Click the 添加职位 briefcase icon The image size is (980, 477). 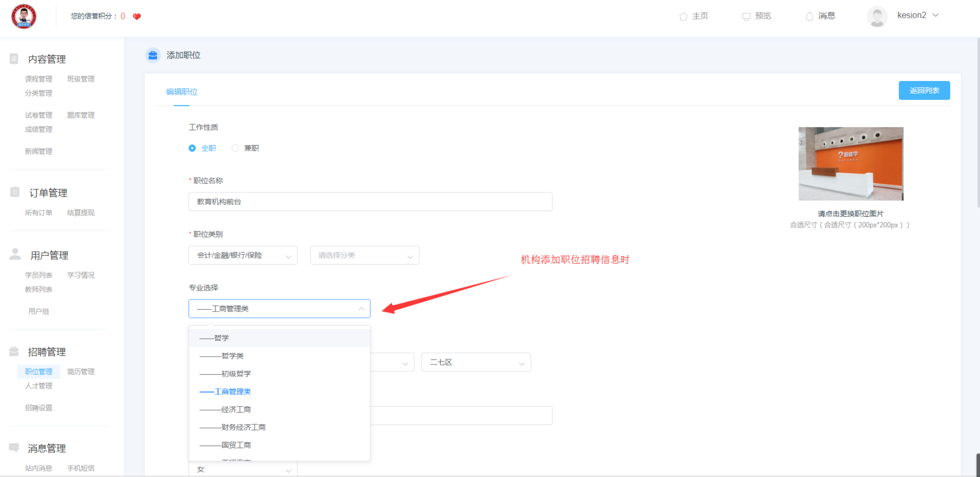pyautogui.click(x=152, y=55)
